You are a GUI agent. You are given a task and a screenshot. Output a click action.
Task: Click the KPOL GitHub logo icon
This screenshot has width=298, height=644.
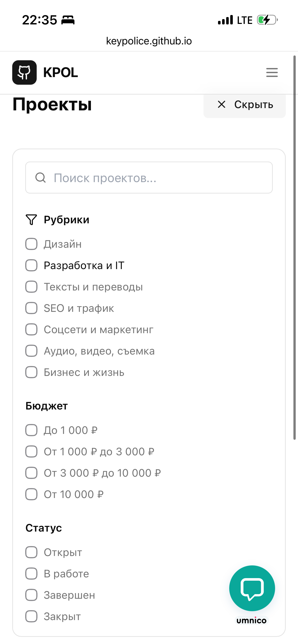25,73
